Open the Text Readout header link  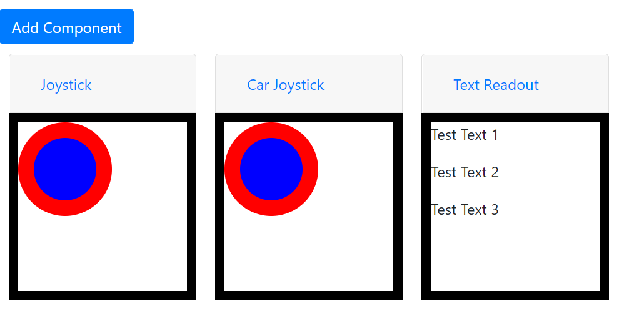[x=496, y=85]
